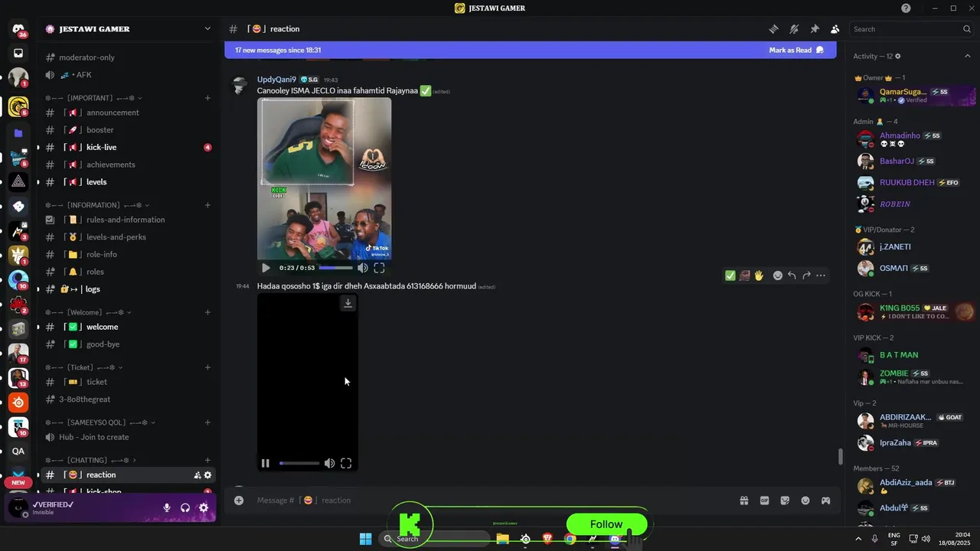Open the Add Reaction emoji picker on message
Viewport: 980px width, 551px height.
tap(778, 275)
